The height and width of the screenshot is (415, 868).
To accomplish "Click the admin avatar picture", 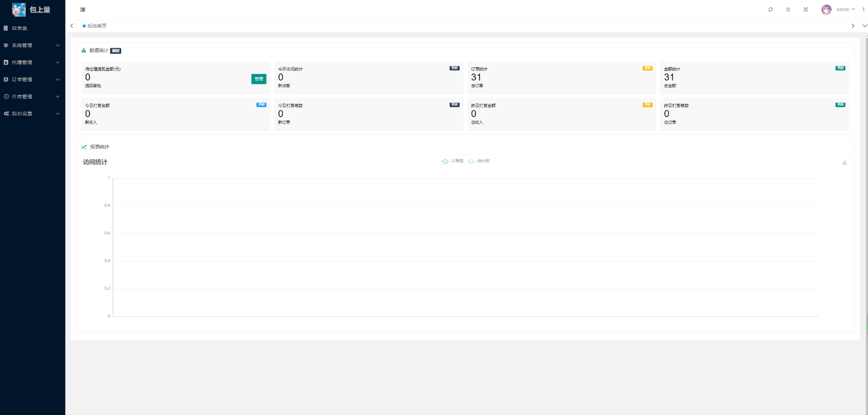I will pos(826,10).
